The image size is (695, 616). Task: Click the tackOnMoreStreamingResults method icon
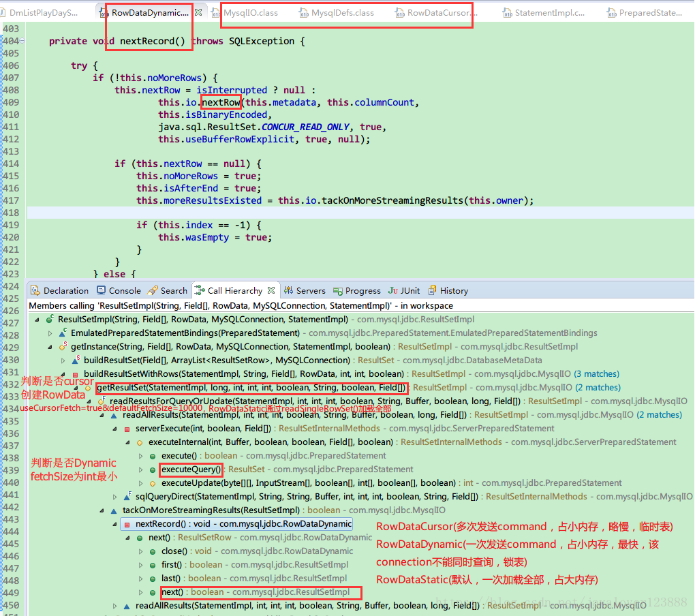pyautogui.click(x=114, y=511)
